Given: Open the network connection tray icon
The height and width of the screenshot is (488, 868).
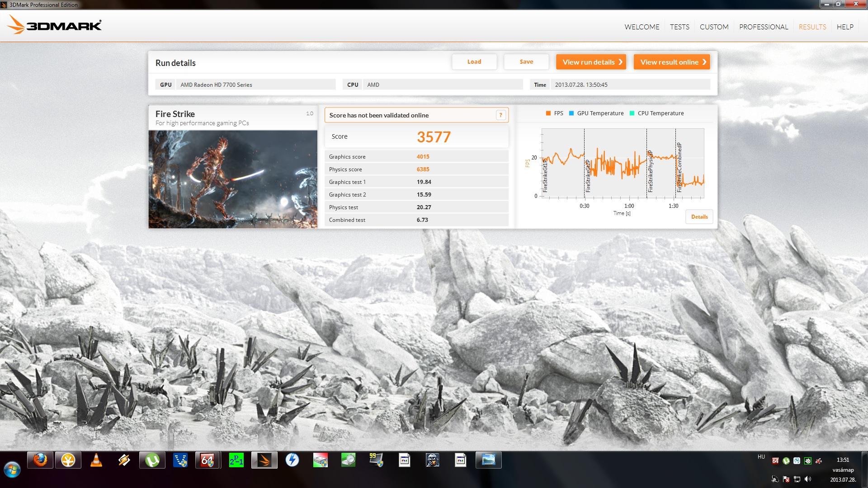Looking at the screenshot, I should [797, 479].
